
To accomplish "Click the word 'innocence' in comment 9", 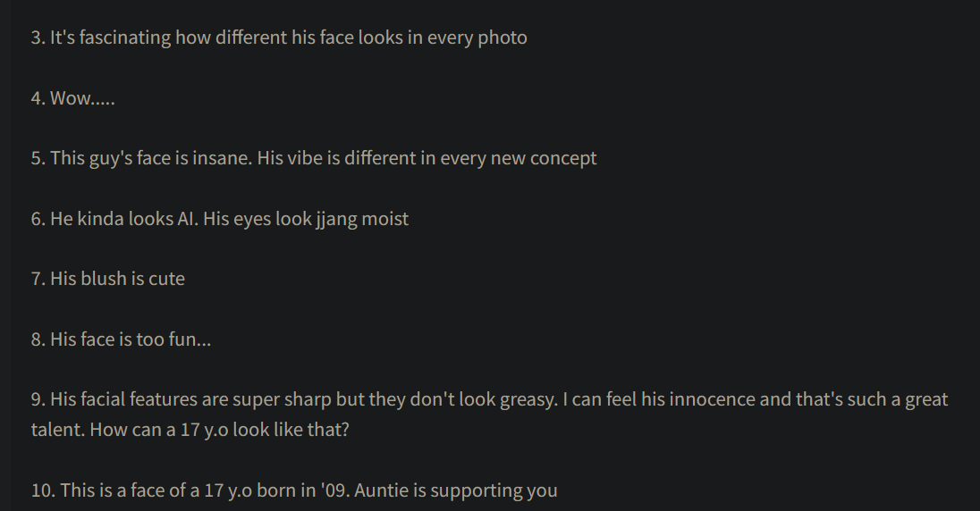I will point(712,399).
